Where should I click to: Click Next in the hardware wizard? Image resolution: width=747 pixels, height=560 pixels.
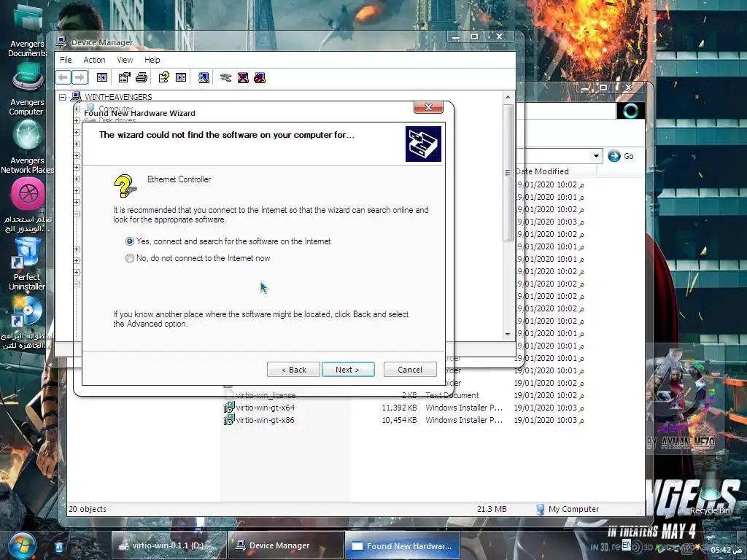tap(348, 370)
